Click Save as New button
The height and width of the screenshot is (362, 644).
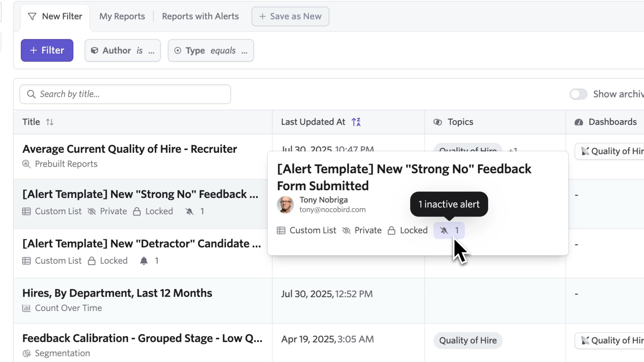[x=290, y=16]
